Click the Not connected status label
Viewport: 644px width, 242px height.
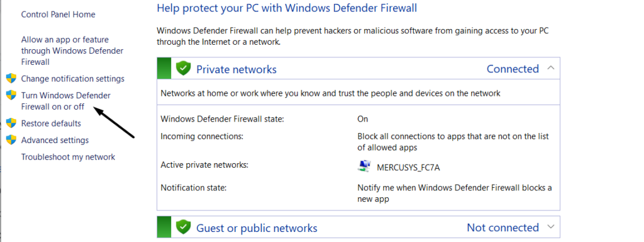click(502, 227)
